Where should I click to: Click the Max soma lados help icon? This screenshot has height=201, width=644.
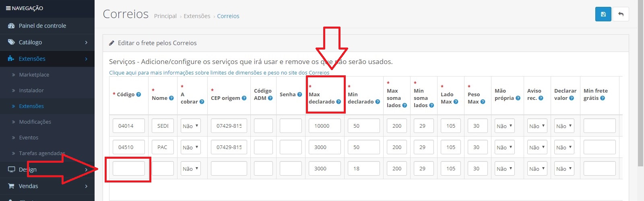tap(405, 105)
